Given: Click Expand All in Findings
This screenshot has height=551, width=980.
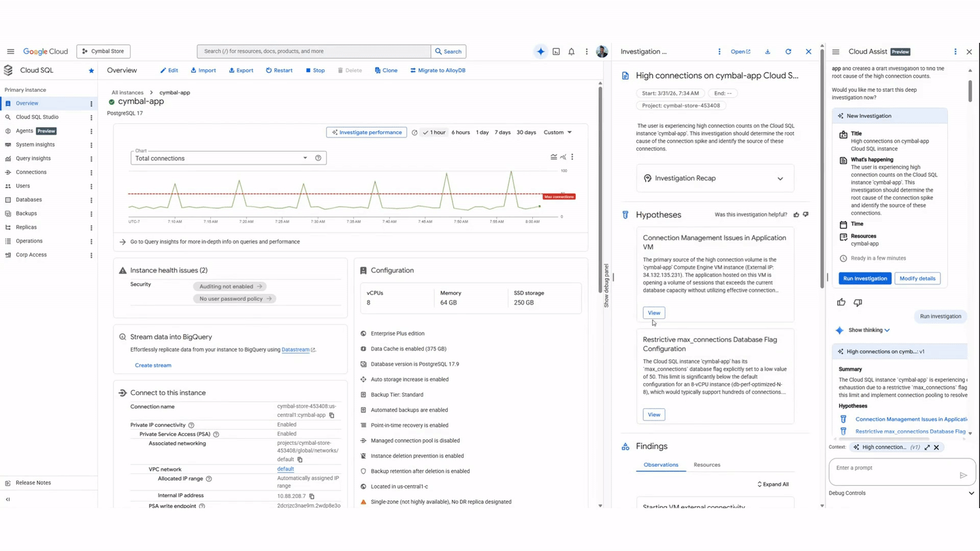Looking at the screenshot, I should tap(773, 484).
